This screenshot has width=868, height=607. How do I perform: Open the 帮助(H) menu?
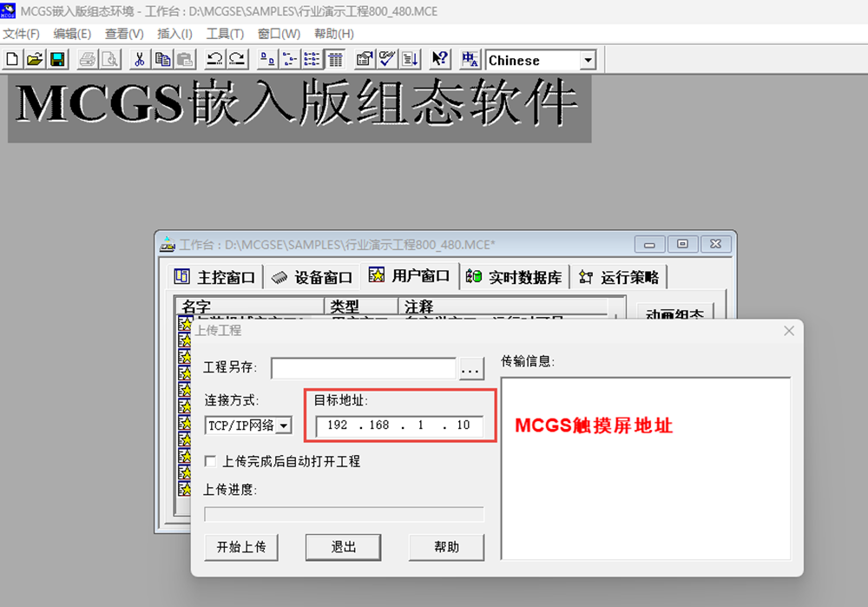pos(334,34)
